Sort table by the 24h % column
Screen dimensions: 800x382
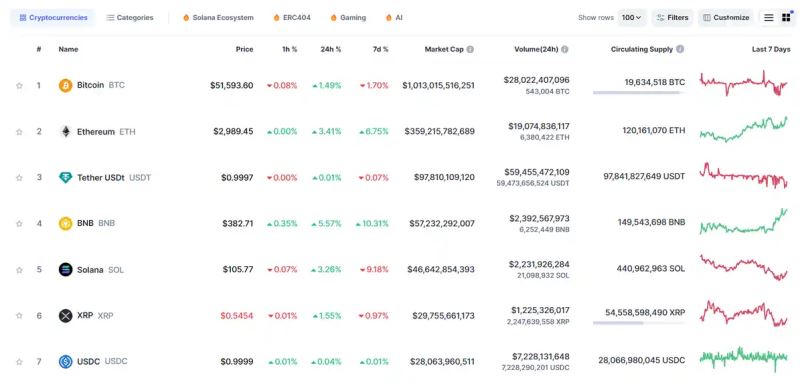click(331, 49)
